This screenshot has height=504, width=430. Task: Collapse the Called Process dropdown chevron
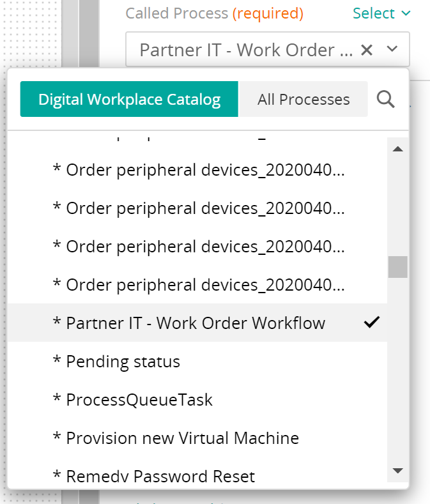tap(392, 50)
